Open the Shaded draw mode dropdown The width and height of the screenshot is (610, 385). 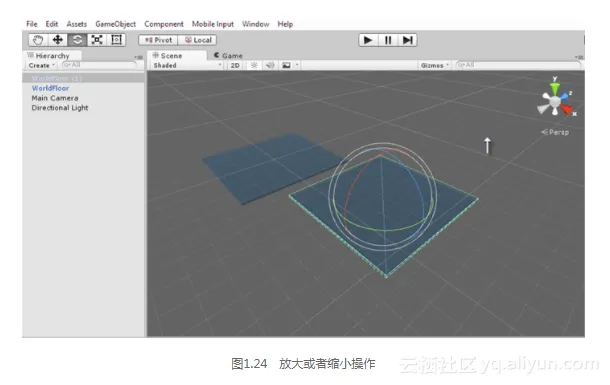(187, 65)
